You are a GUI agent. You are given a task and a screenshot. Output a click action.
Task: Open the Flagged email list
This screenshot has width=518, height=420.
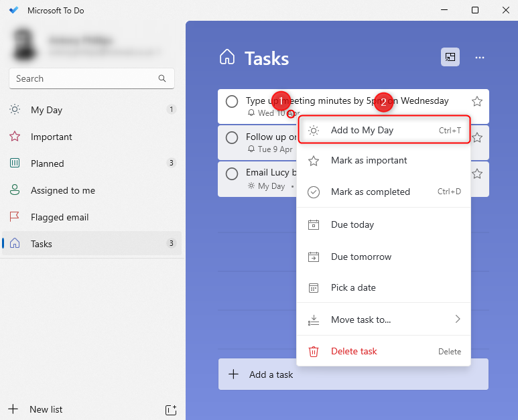coord(60,217)
